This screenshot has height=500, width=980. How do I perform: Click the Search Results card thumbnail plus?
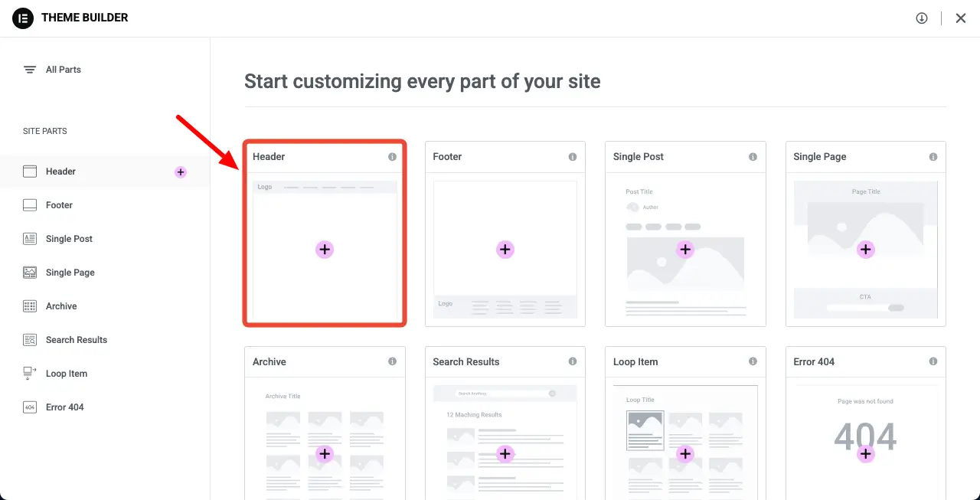[505, 454]
